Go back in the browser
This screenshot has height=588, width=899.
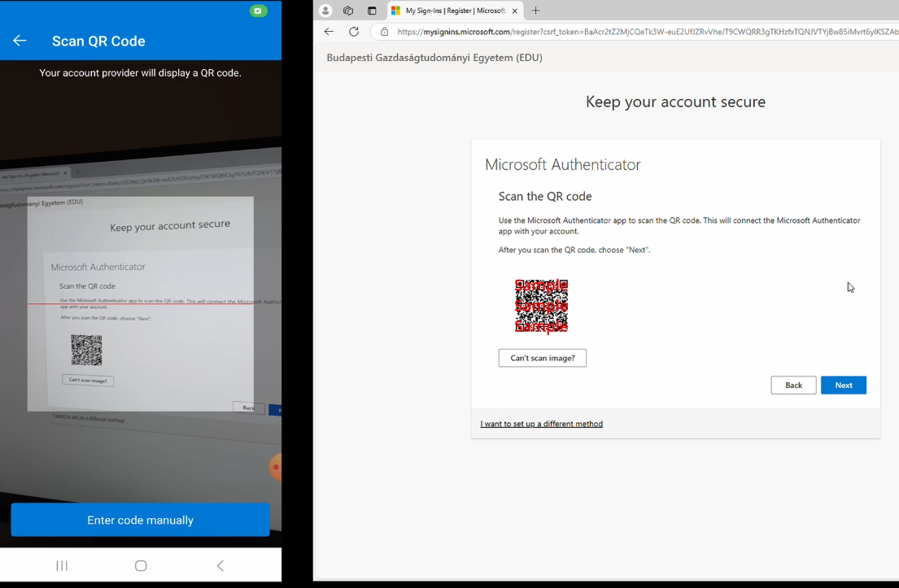pos(329,32)
